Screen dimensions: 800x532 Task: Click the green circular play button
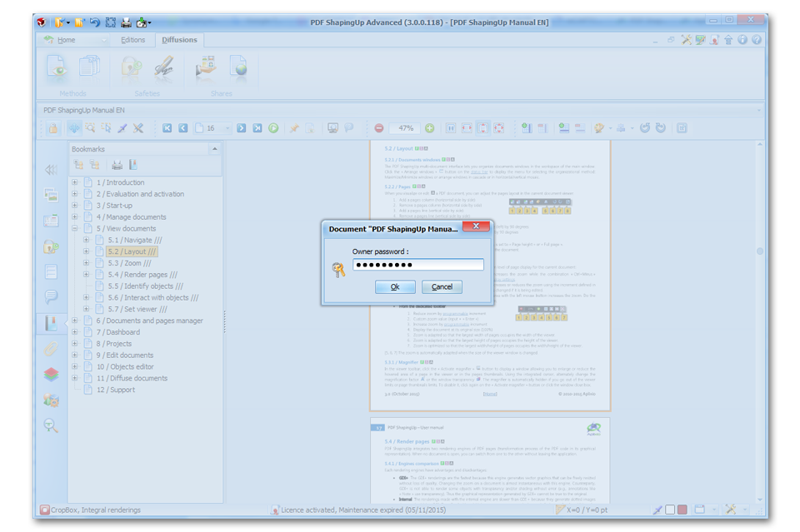click(273, 128)
